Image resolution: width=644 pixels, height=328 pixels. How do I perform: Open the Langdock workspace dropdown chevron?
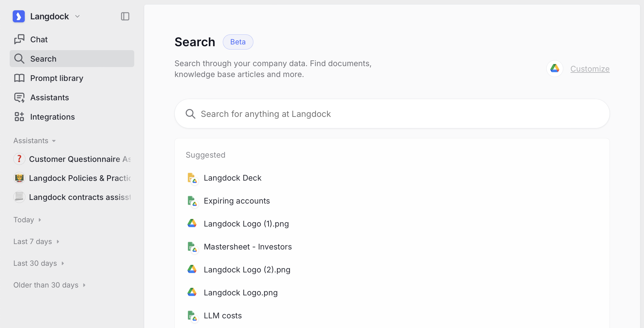pyautogui.click(x=77, y=16)
